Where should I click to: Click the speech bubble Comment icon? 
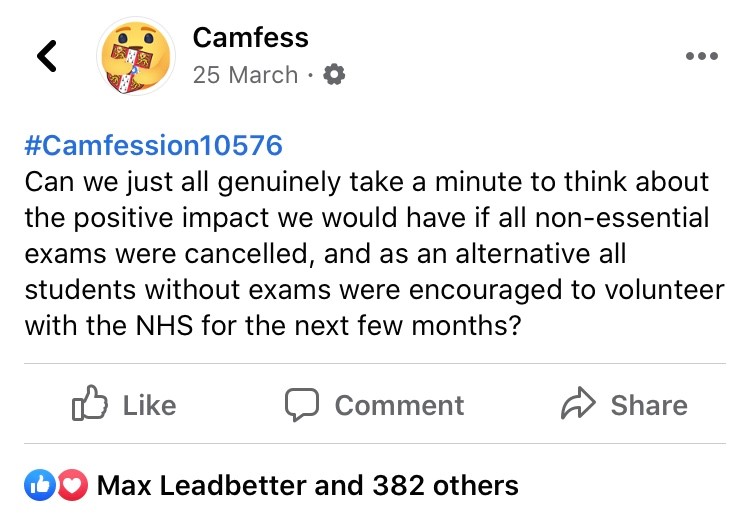(x=302, y=404)
